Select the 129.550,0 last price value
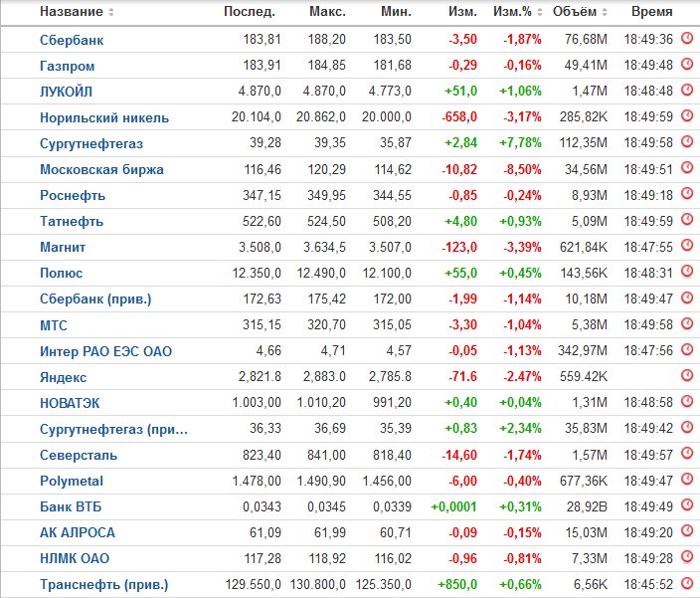Image resolution: width=700 pixels, height=598 pixels. [x=254, y=584]
